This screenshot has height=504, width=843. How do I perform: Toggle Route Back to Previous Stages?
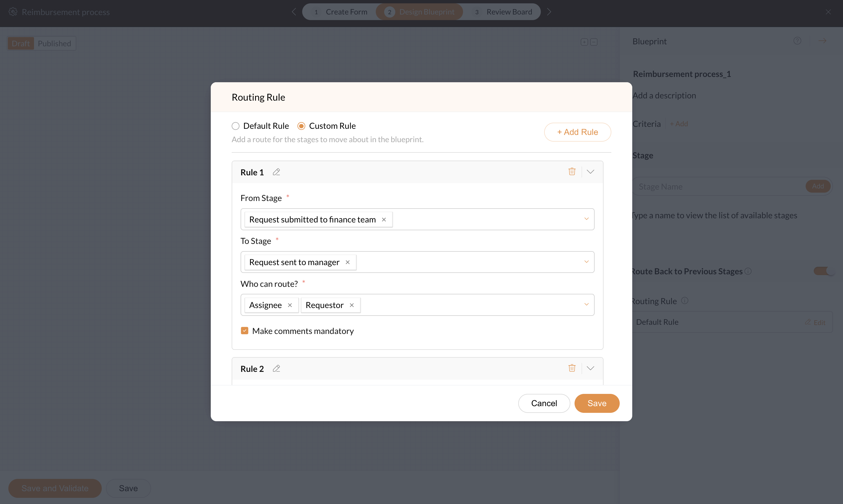(823, 271)
